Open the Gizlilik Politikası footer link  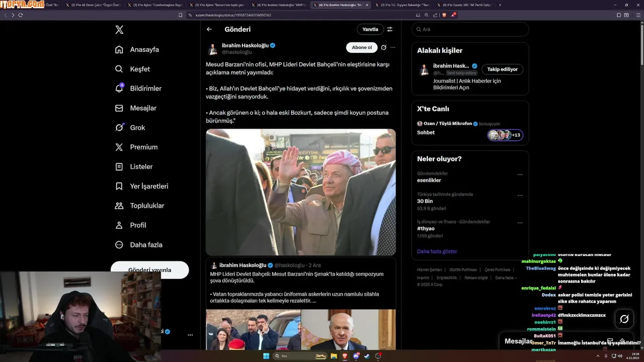coord(463,270)
